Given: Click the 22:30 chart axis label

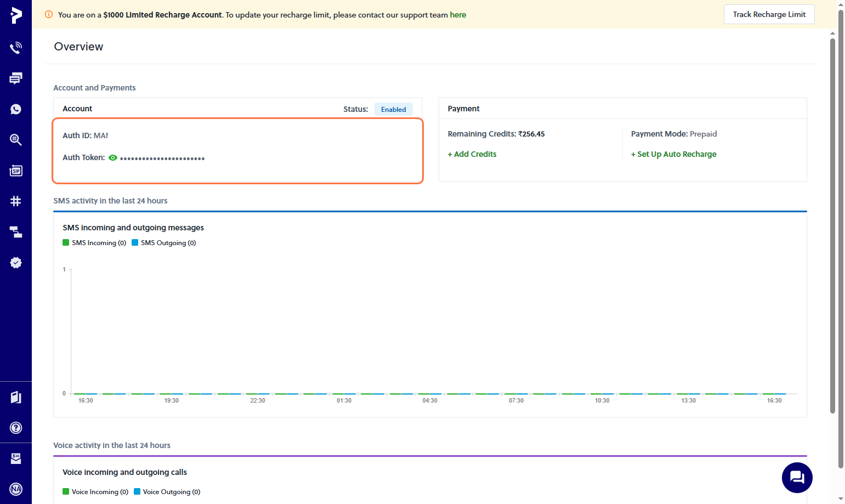Looking at the screenshot, I should (x=258, y=400).
